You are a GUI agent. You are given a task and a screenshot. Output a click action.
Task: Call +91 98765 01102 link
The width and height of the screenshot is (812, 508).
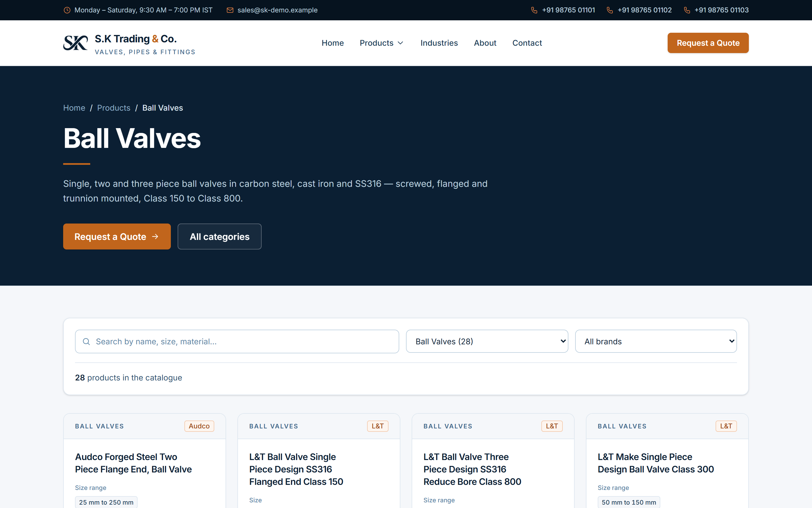645,10
